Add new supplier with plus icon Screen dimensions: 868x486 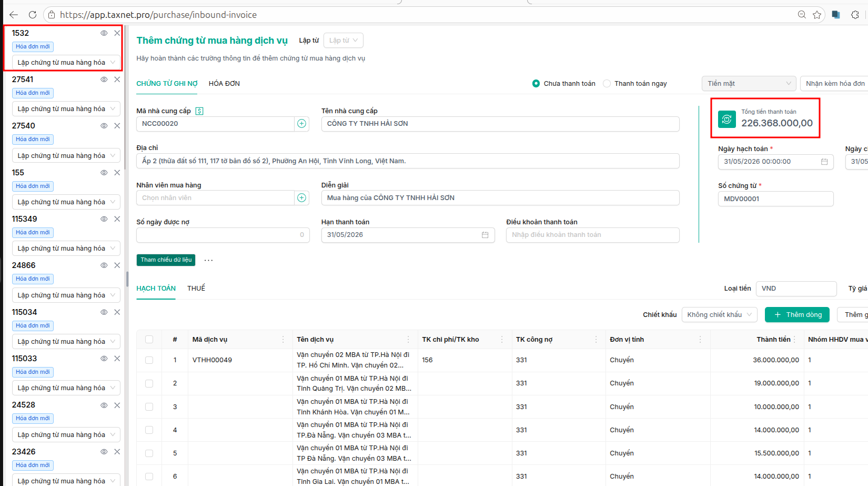[301, 124]
